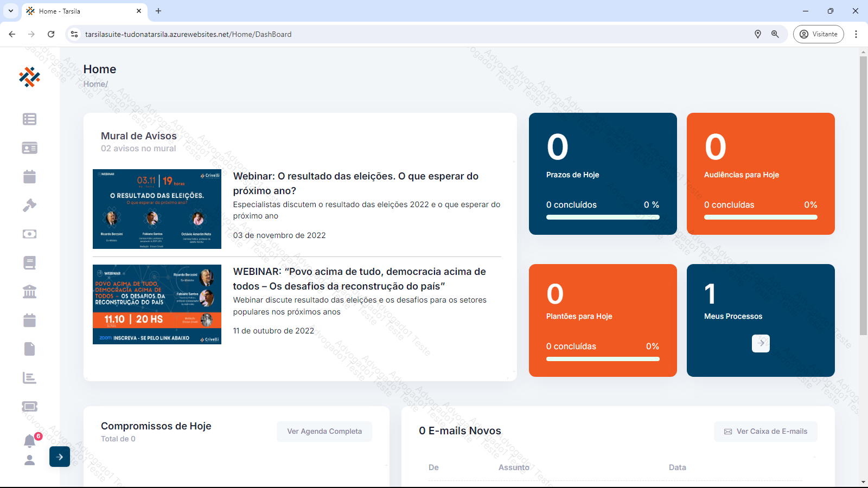
Task: Select the Home - Tarsila browser tab
Action: point(81,11)
